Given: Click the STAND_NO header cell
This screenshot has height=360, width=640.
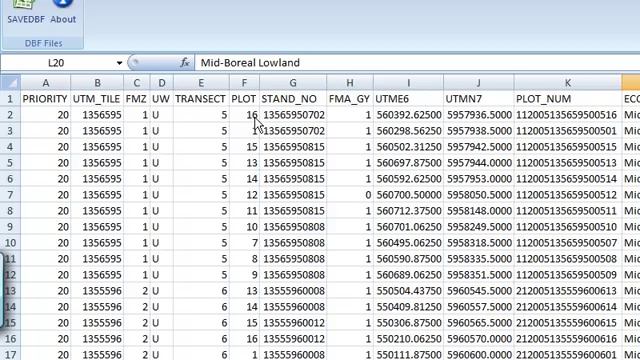Looking at the screenshot, I should coord(293,99).
